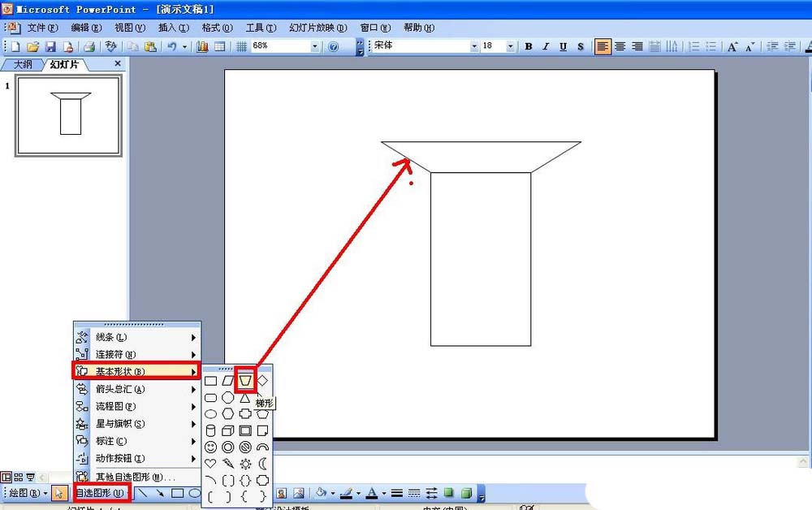
Task: Open the font size dropdown
Action: point(510,46)
